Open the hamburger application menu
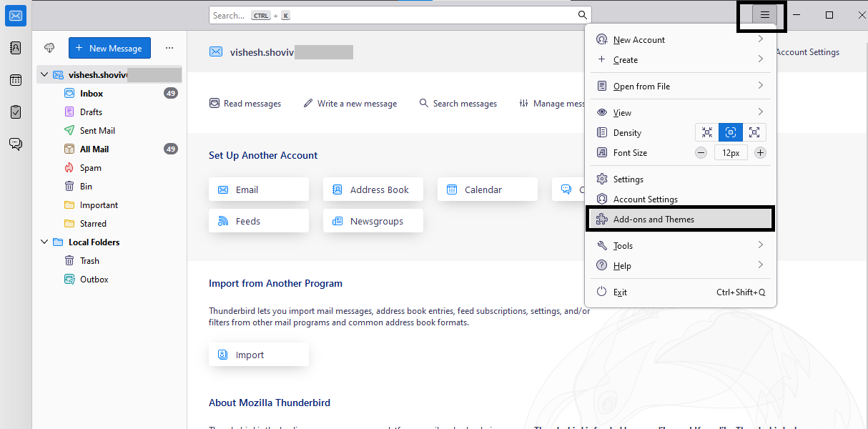Screen dimensions: 868x429 pos(765,15)
